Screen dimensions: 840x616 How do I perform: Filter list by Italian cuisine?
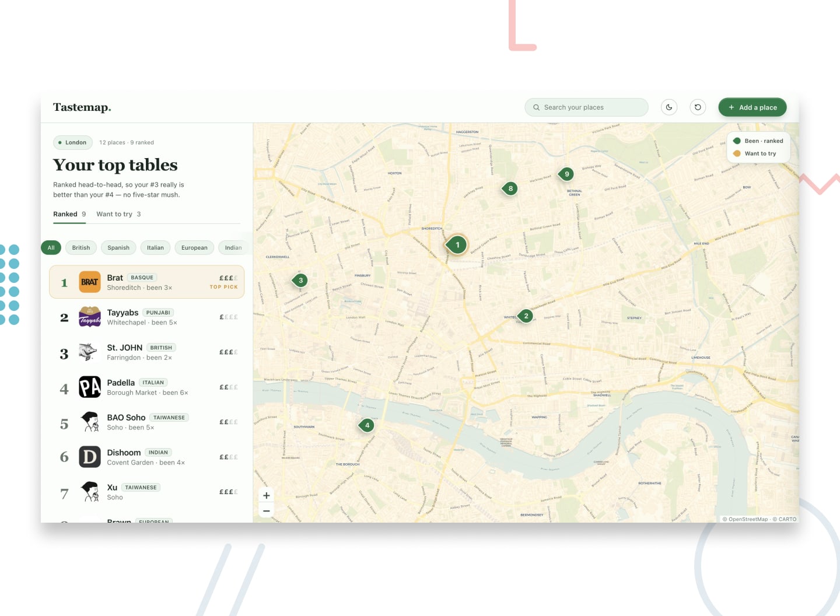155,248
